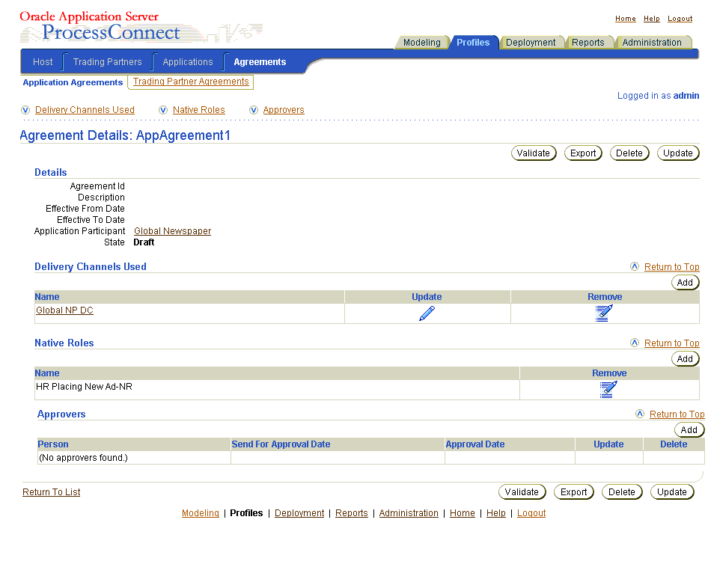Image resolution: width=711 pixels, height=588 pixels.
Task: Click the Home link in top header
Action: coord(625,19)
